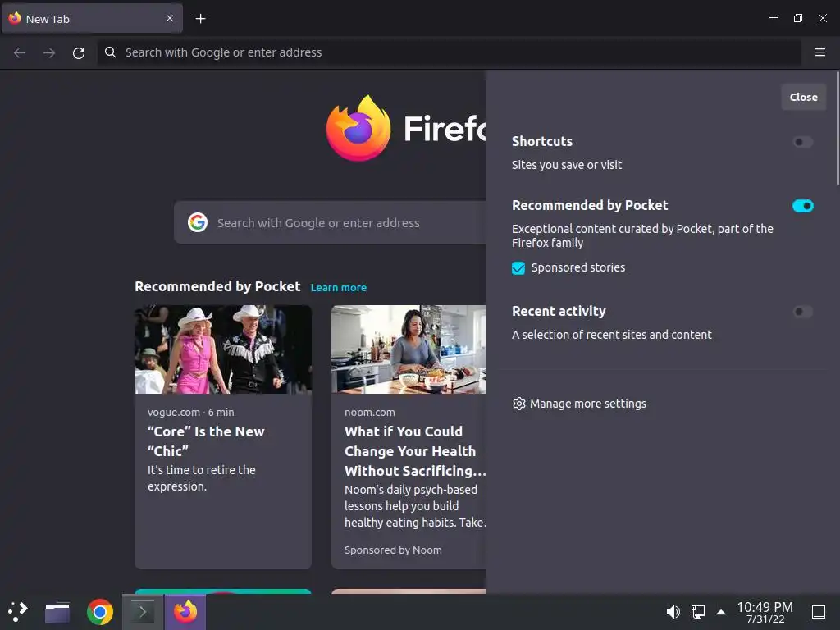
Task: Open the application launcher in taskbar
Action: click(x=18, y=612)
